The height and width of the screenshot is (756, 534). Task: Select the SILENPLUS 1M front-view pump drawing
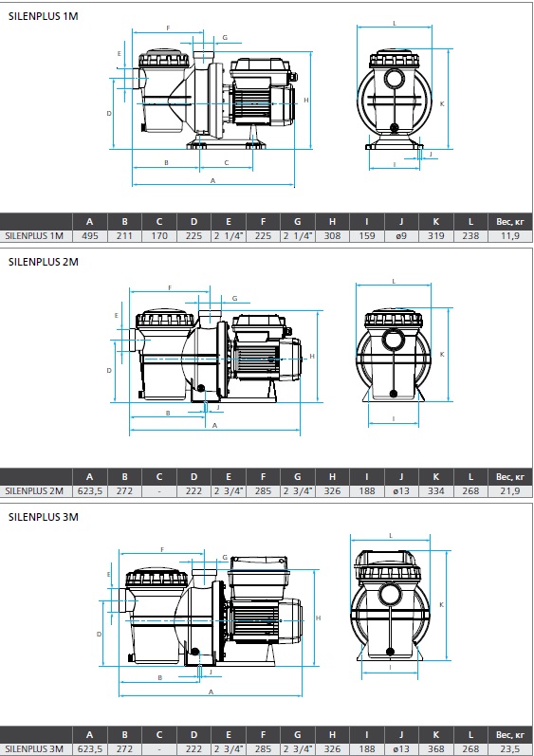[x=405, y=97]
